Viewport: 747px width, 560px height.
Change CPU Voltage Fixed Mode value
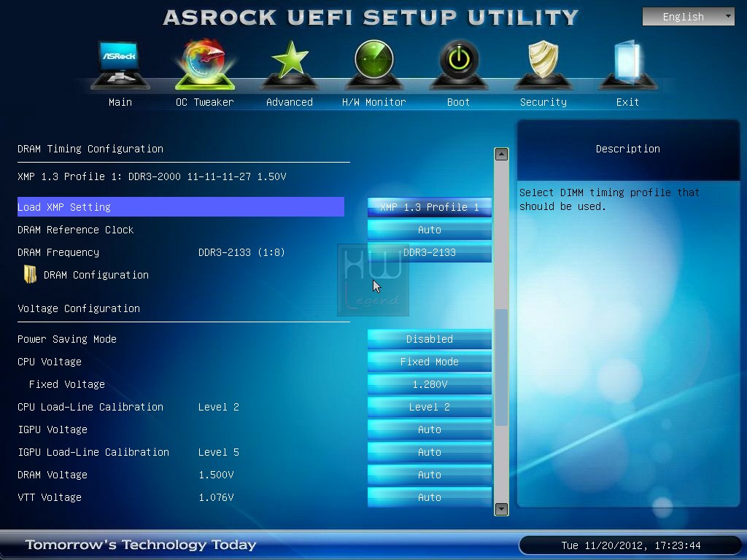click(x=429, y=362)
